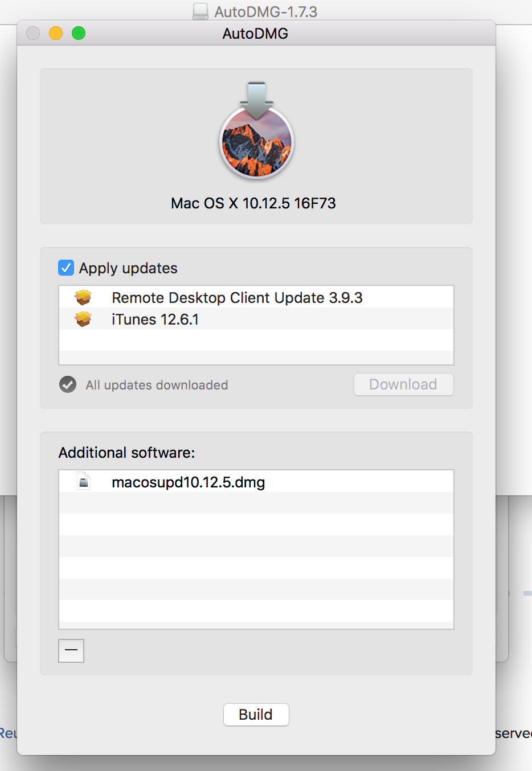Select macosupd10.12.5.dmg in Additional software
This screenshot has width=532, height=771.
256,482
